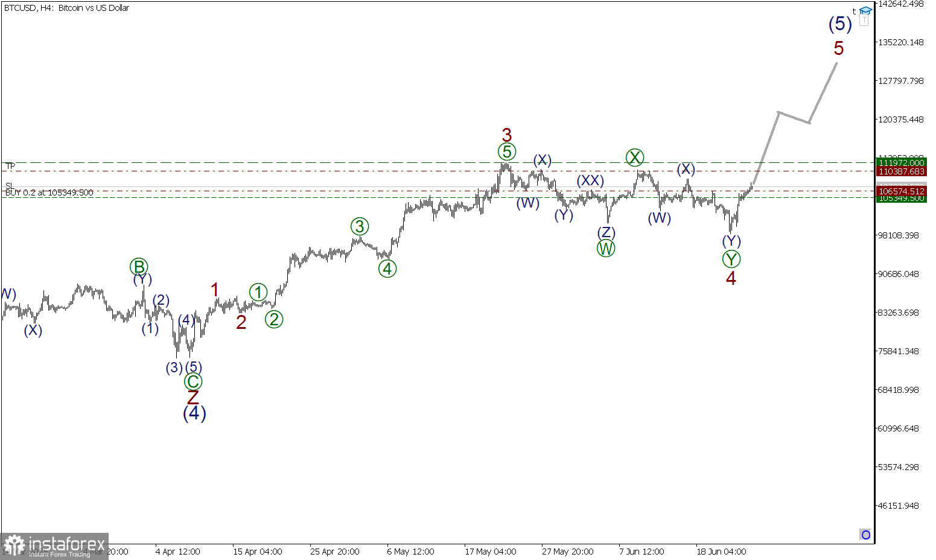This screenshot has height=560, width=936.
Task: Click the red 4 wave label
Action: tap(731, 278)
